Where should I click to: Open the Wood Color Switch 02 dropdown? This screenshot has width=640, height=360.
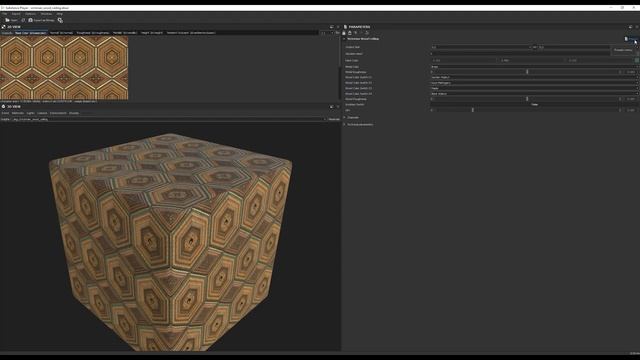(534, 83)
